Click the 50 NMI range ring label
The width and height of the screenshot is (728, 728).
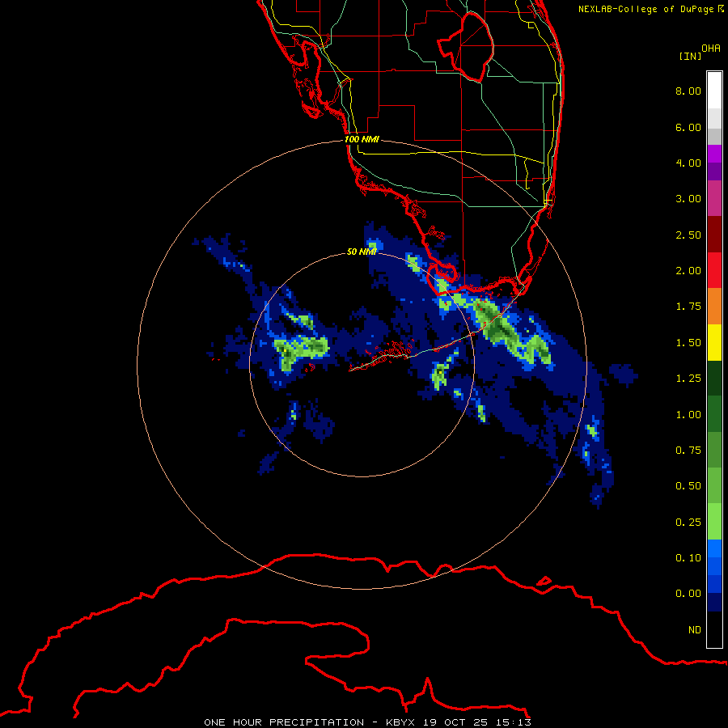pos(362,252)
